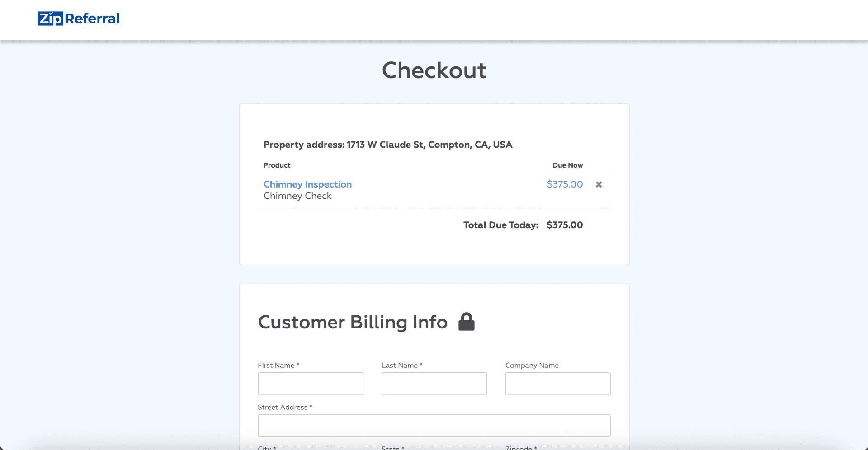This screenshot has width=868, height=450.
Task: Click the ZipReferral logo
Action: coord(78,19)
